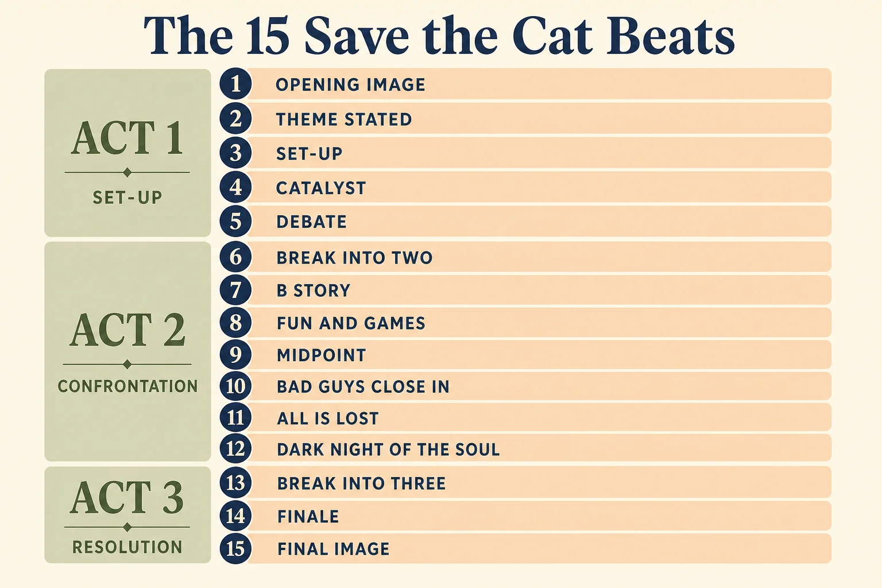
Task: Click the Break Into Two row
Action: (525, 257)
